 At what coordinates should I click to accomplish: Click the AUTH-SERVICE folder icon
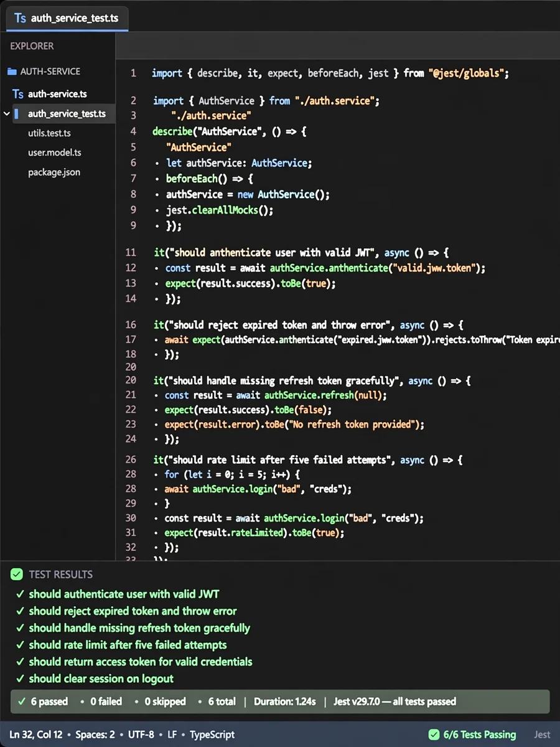click(x=12, y=72)
